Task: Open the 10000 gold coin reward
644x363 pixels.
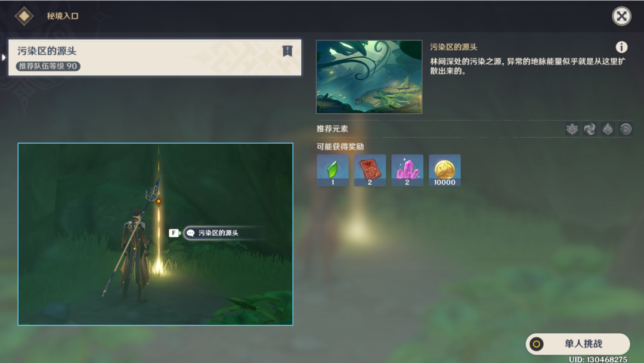Action: click(x=445, y=170)
